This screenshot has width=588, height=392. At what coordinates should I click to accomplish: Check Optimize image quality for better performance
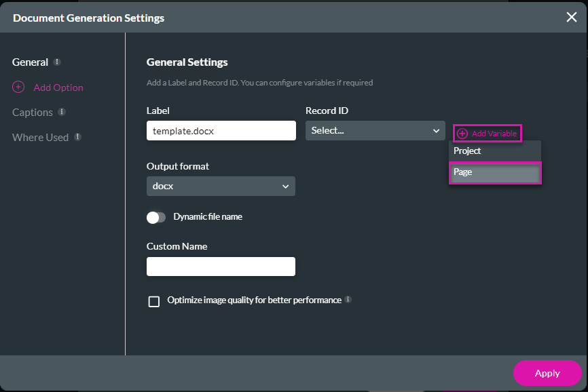click(x=153, y=301)
